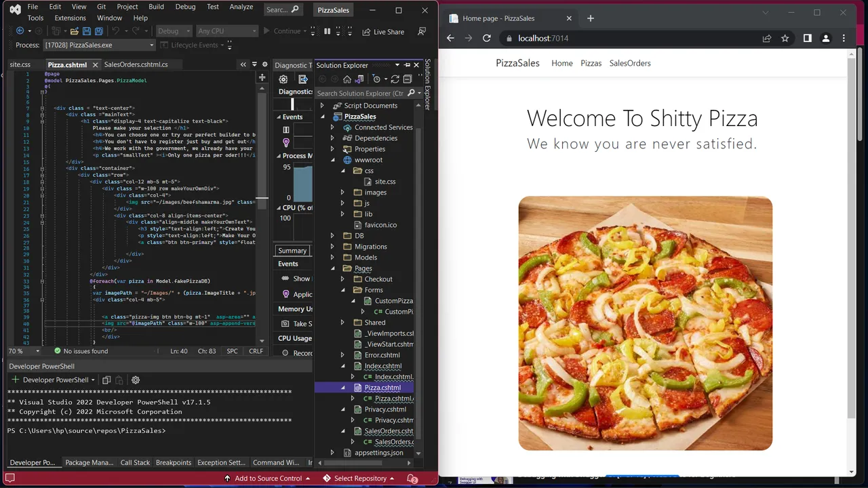The width and height of the screenshot is (868, 488).
Task: Click the PizzaSales brand link in navbar
Action: 517,63
